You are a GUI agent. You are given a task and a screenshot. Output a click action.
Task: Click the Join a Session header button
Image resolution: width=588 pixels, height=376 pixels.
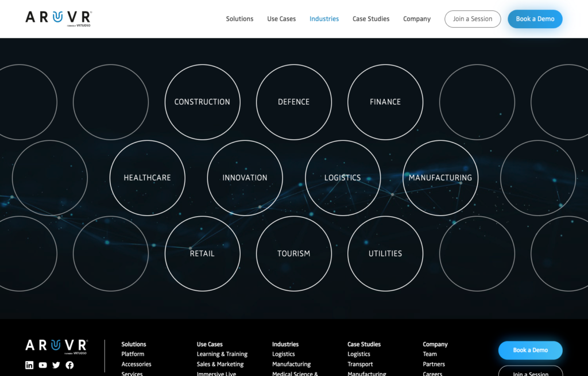[x=473, y=19]
